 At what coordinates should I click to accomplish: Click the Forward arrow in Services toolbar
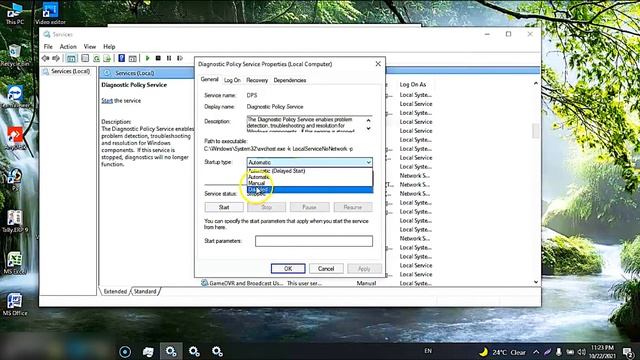point(56,58)
